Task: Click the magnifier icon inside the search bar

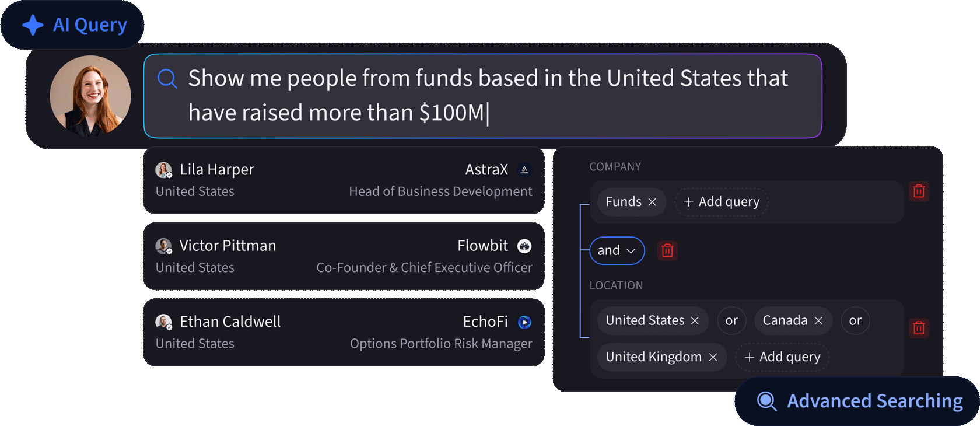Action: [167, 78]
